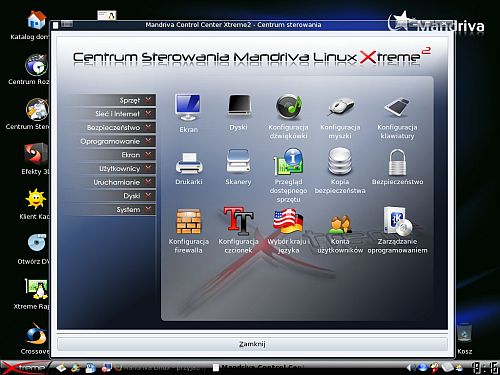
Task: Expand the System sidebar category
Action: (x=114, y=209)
